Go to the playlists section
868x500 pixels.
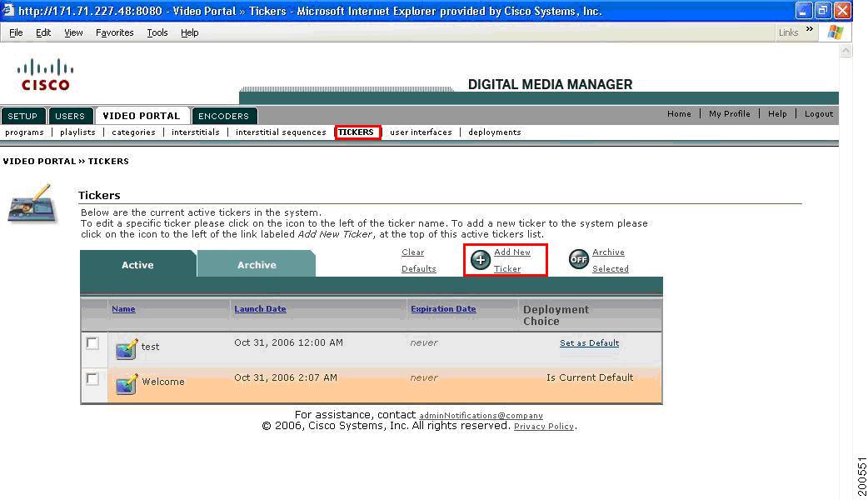[x=77, y=132]
